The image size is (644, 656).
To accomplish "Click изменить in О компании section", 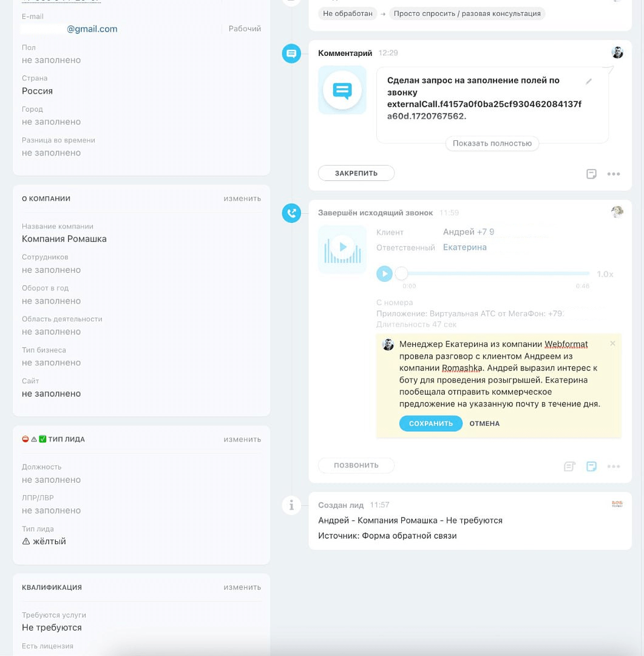I will [242, 198].
